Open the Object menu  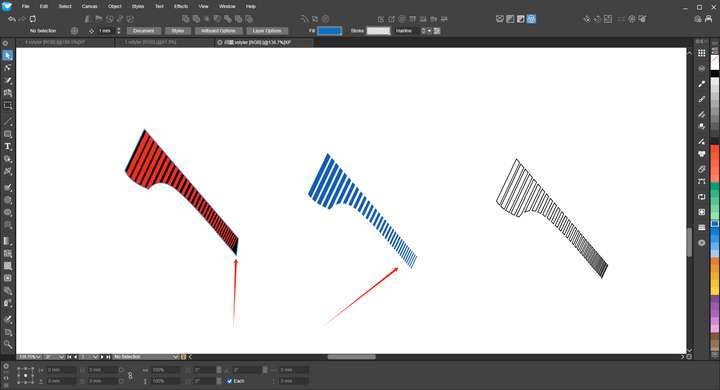[x=115, y=6]
